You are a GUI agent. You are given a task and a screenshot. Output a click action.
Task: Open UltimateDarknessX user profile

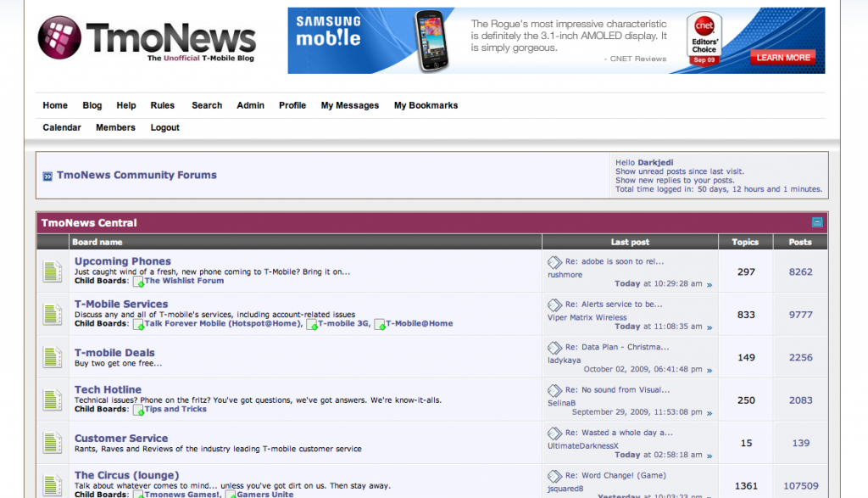click(583, 446)
